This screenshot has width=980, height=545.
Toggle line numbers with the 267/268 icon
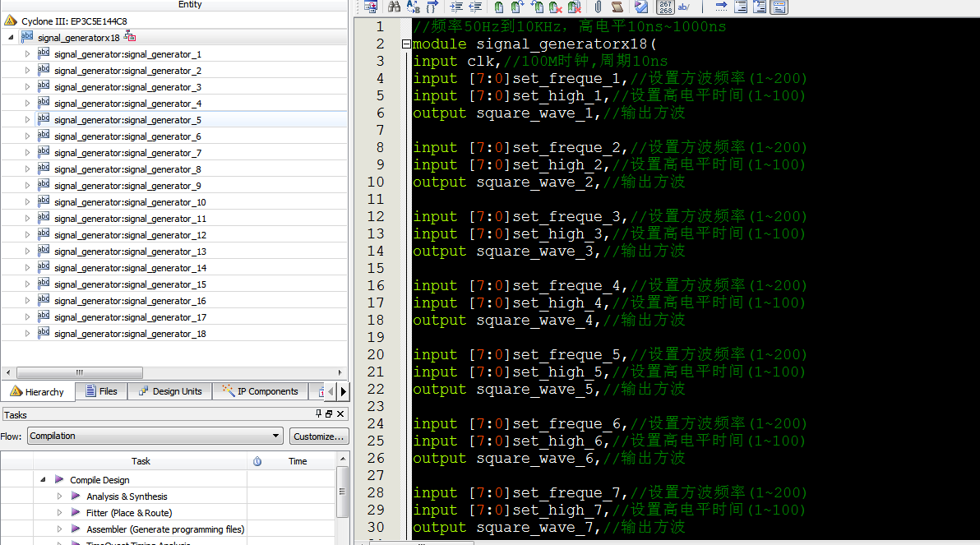coord(666,7)
